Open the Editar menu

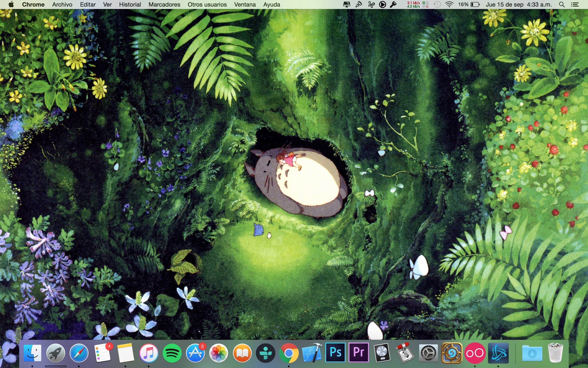pyautogui.click(x=88, y=4)
